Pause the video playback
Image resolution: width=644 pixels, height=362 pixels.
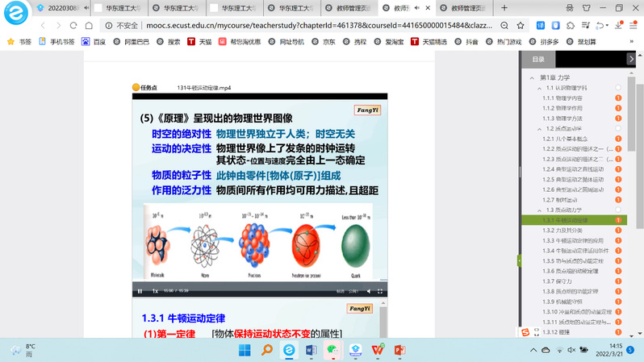[140, 290]
